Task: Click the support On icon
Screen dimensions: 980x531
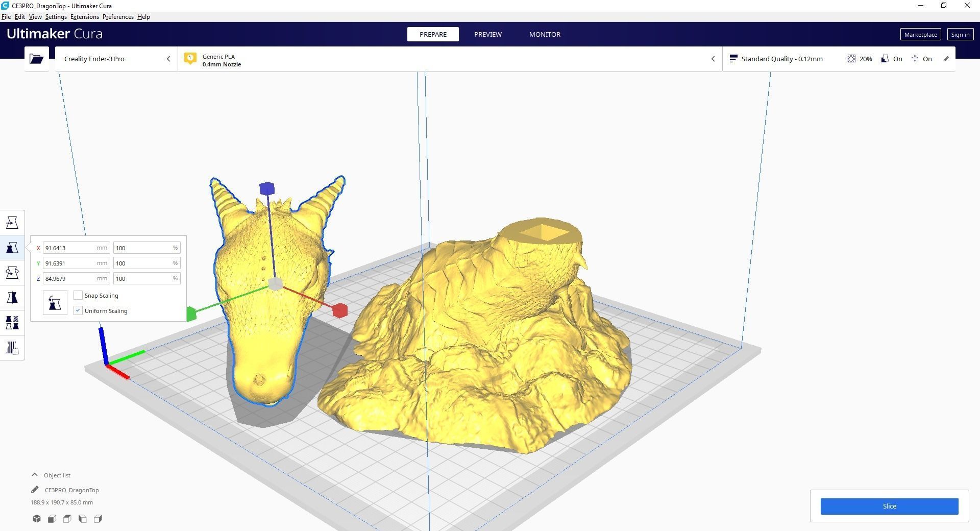Action: (x=885, y=59)
